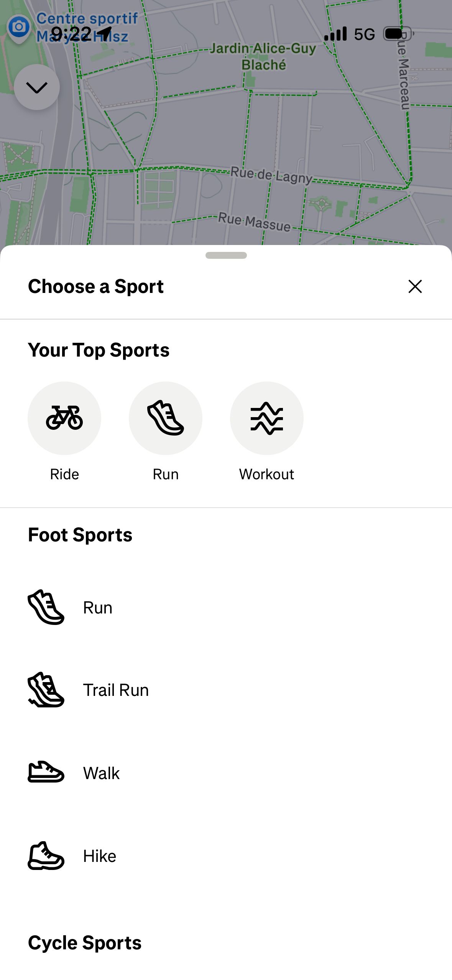Tap the Workout label under Top Sports
The height and width of the screenshot is (980, 452).
[267, 474]
